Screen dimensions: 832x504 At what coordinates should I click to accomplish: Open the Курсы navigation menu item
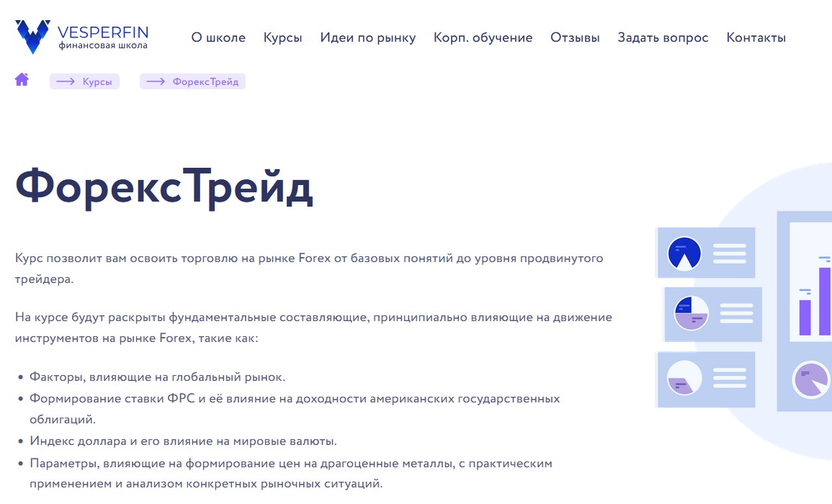point(282,37)
